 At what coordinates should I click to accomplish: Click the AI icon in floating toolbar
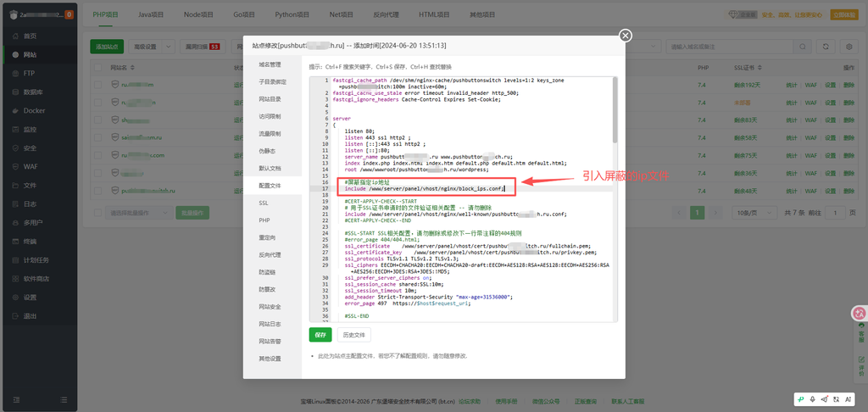[x=848, y=398]
